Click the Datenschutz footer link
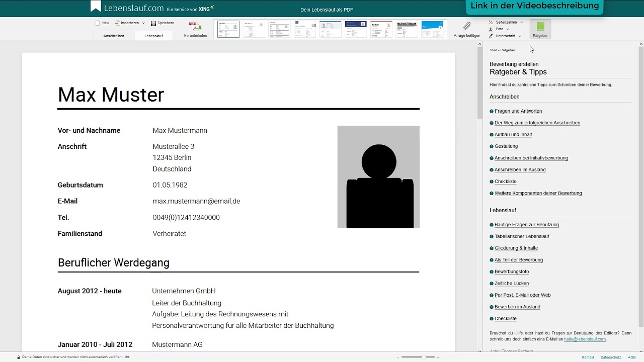 click(611, 357)
